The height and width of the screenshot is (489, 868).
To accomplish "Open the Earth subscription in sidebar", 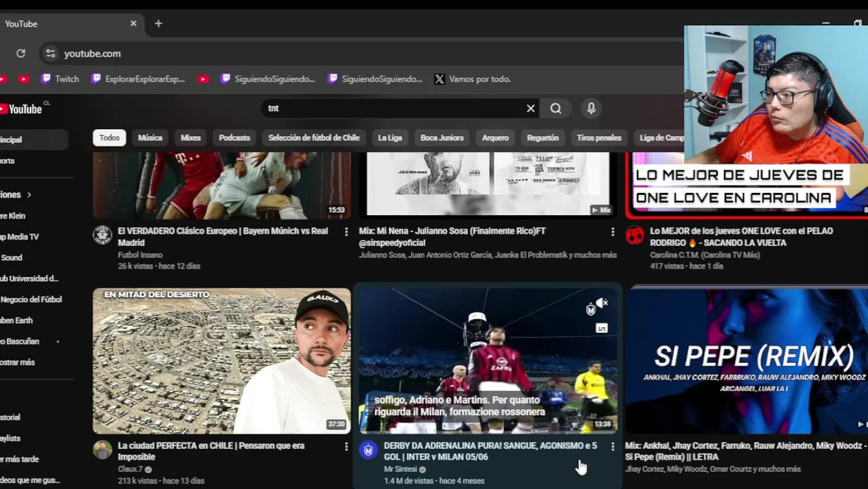I will tap(17, 320).
